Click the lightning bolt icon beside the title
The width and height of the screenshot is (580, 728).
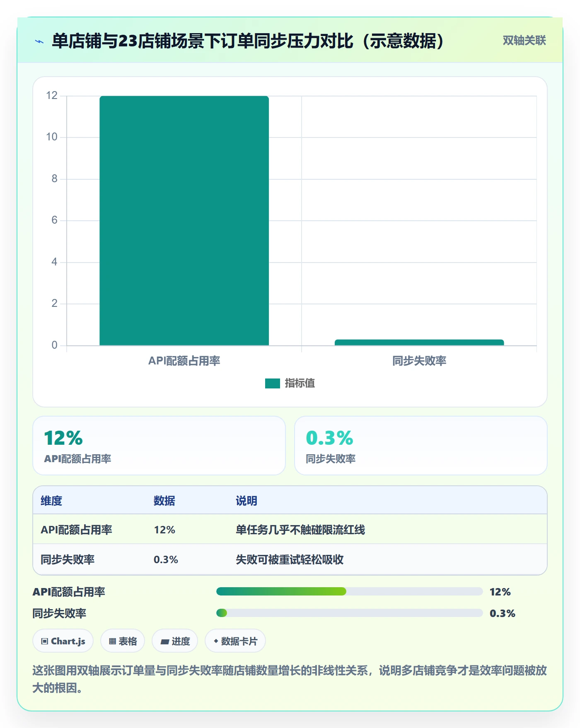click(39, 41)
